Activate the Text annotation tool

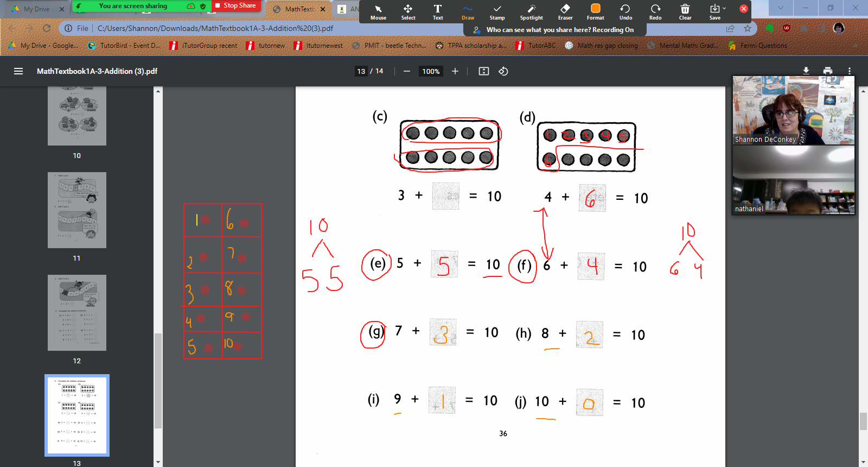coord(438,11)
